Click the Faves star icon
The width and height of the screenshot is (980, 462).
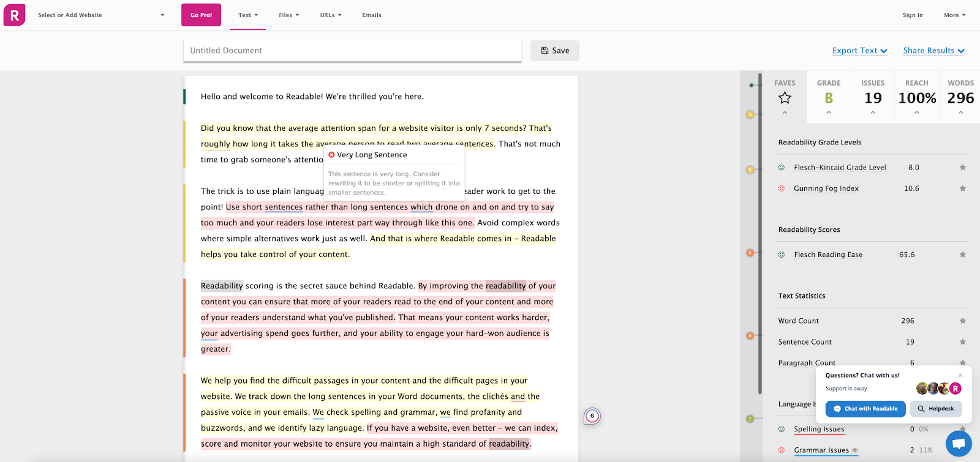coord(785,98)
